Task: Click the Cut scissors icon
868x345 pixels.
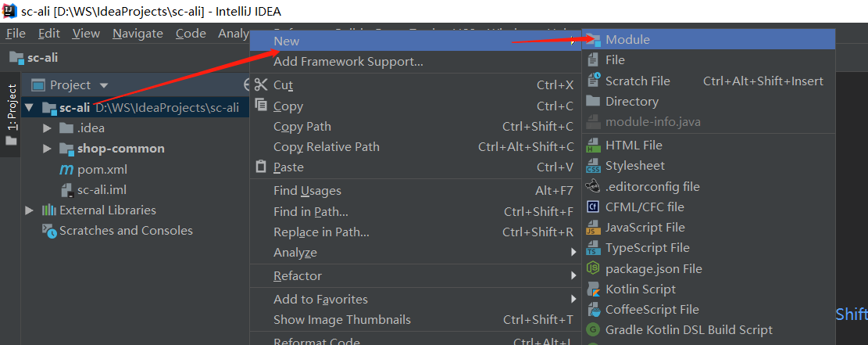Action: click(261, 84)
